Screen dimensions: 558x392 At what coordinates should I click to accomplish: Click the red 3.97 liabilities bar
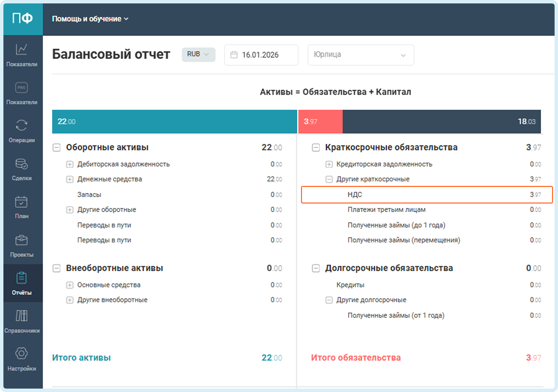320,122
